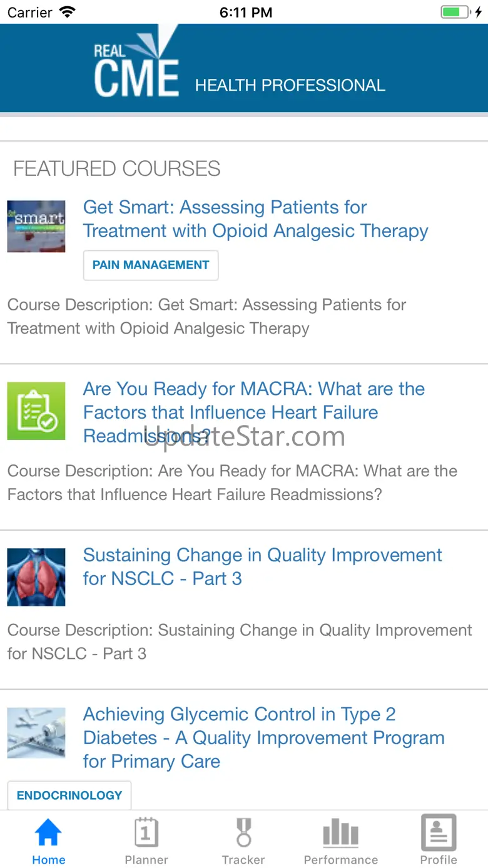Filter by the PAIN MANAGEMENT tag
The image size is (488, 868).
[x=151, y=265]
